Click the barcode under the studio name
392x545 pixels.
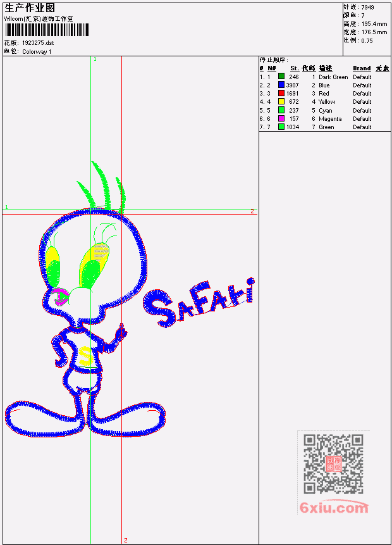pyautogui.click(x=47, y=30)
